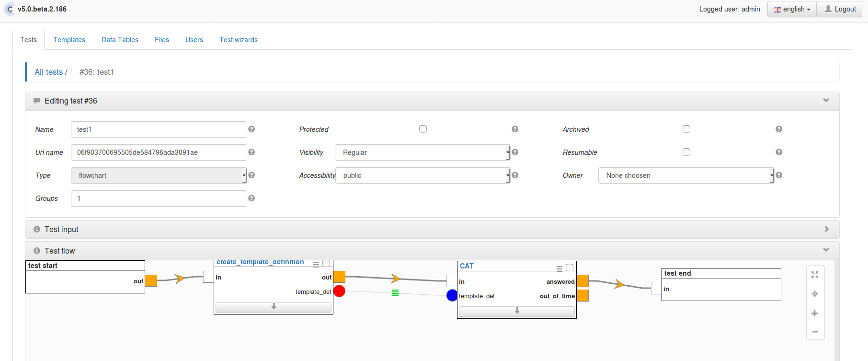Click help icon beside the Type dropdown
The image size is (868, 361).
(x=251, y=175)
